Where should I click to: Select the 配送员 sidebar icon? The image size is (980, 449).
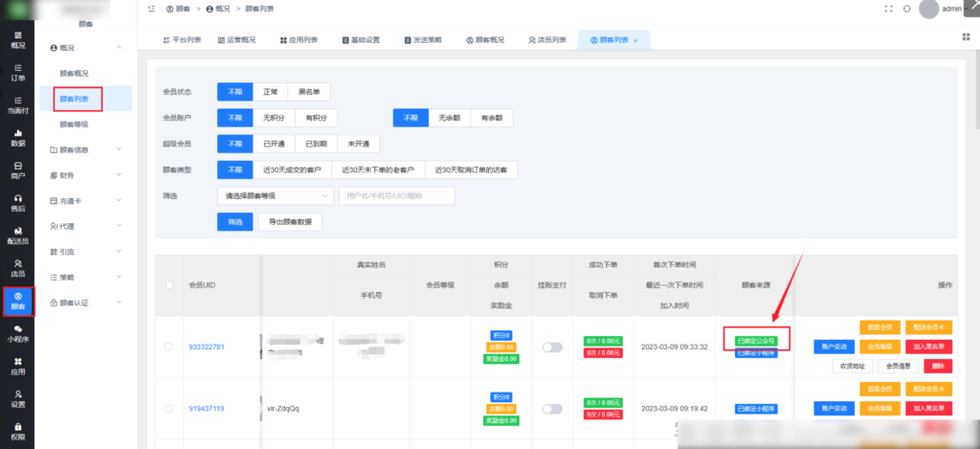pos(17,235)
